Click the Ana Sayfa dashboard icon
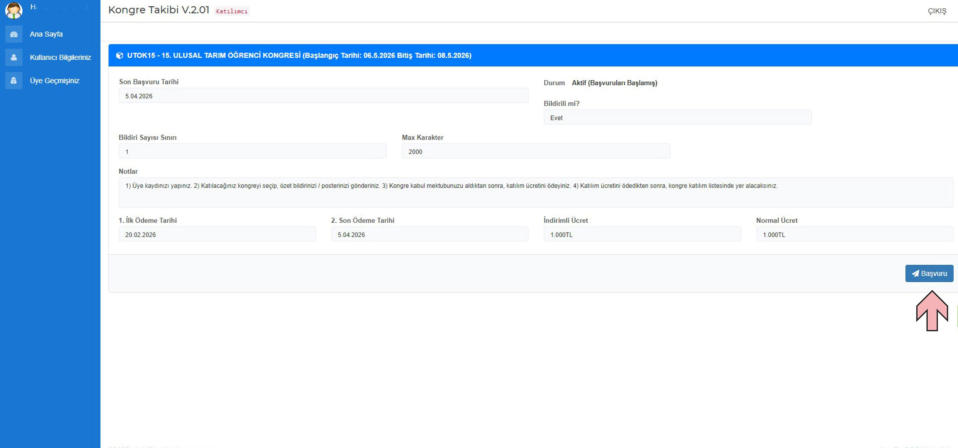The image size is (958, 448). click(x=14, y=34)
